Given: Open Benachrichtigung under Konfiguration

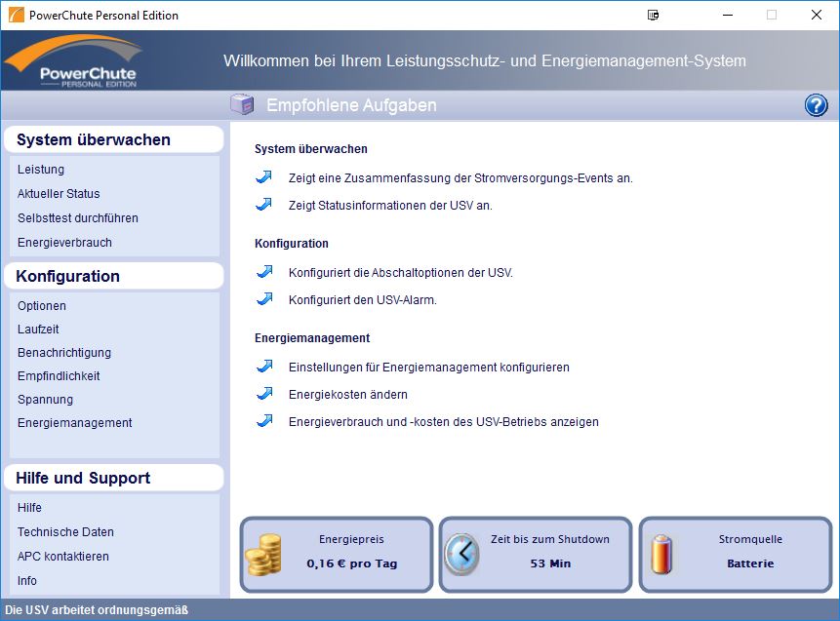Looking at the screenshot, I should (x=64, y=353).
